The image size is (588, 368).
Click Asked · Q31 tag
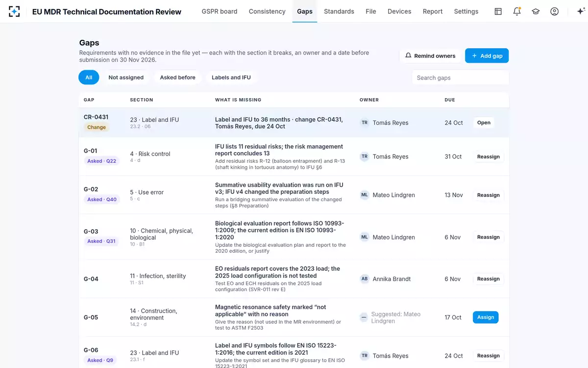[x=101, y=241]
